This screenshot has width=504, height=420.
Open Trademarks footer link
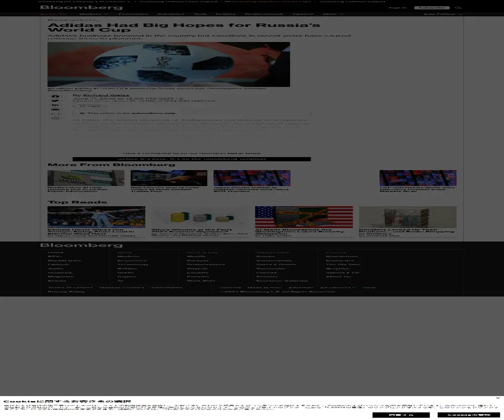pos(166,288)
